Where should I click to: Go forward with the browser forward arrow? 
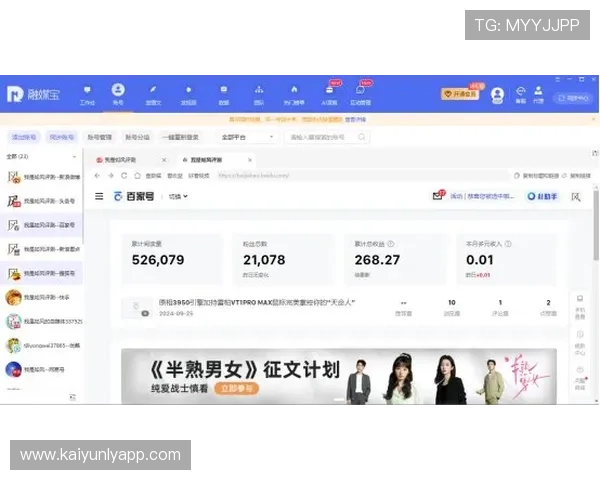(x=111, y=176)
